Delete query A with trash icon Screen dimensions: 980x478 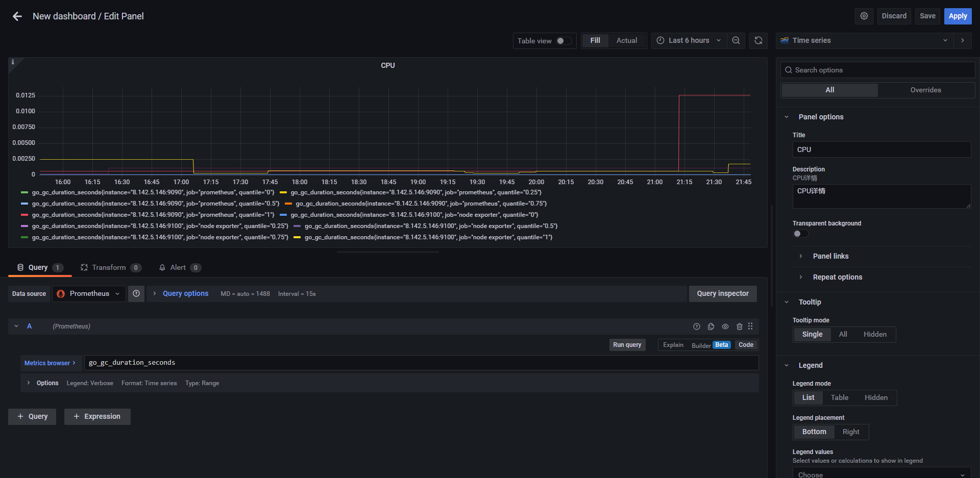tap(740, 326)
